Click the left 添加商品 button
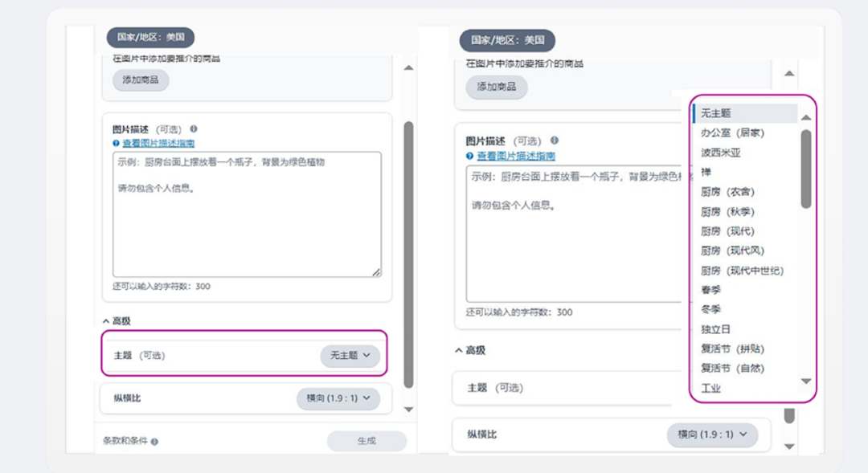The image size is (868, 473). [x=141, y=80]
